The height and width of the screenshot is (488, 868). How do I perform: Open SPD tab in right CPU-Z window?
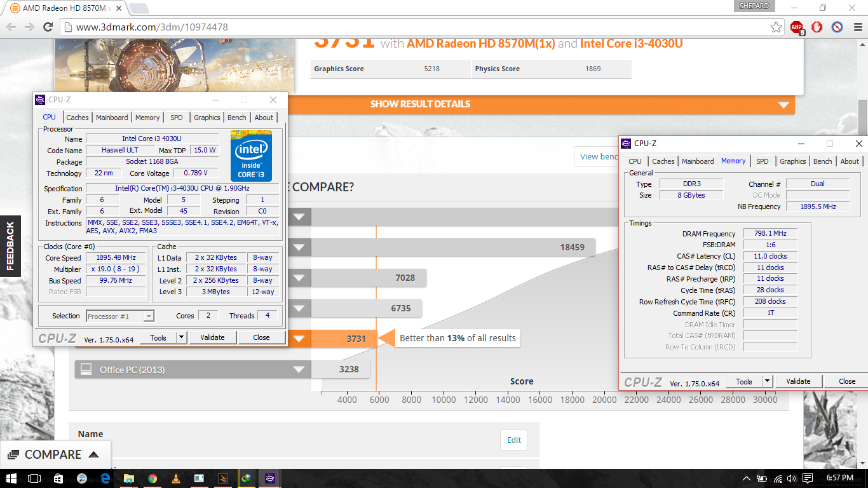click(763, 161)
